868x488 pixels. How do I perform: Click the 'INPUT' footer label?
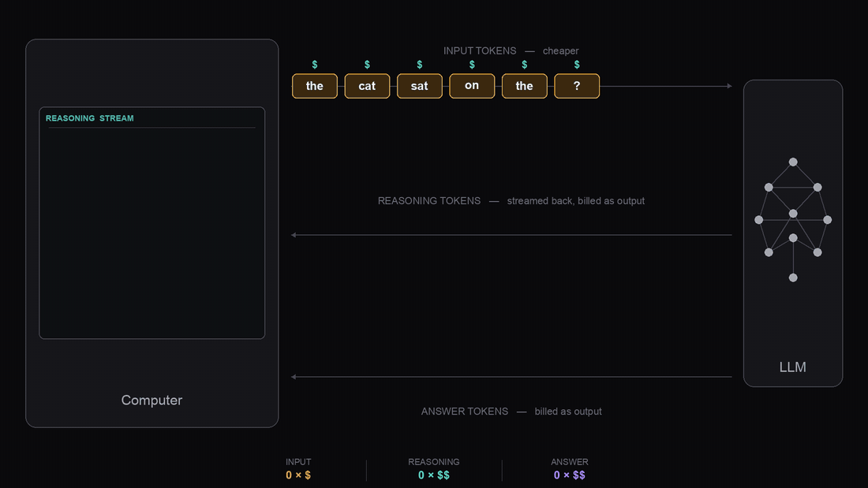coord(298,462)
